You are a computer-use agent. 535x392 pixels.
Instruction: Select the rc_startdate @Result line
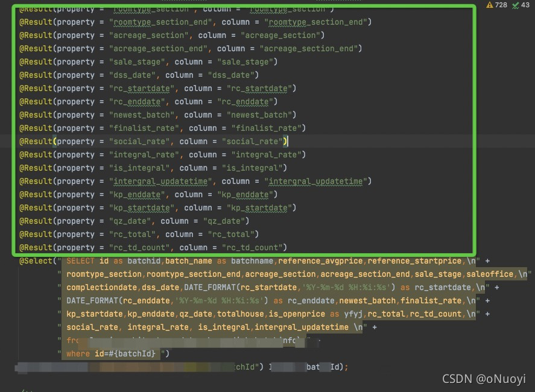pyautogui.click(x=157, y=89)
